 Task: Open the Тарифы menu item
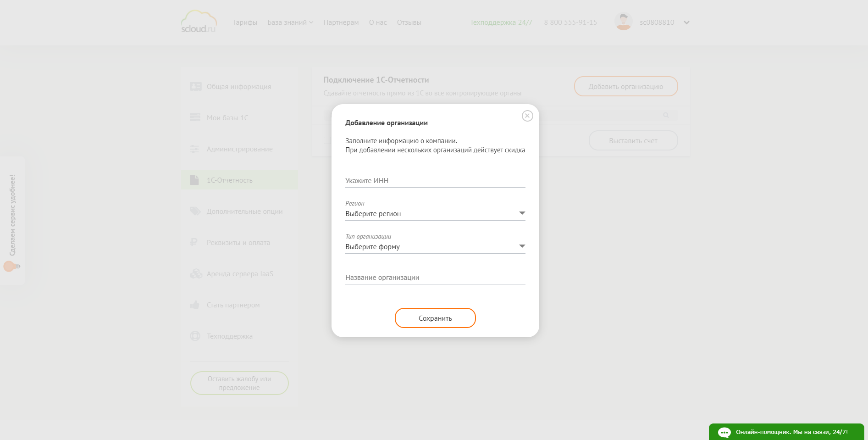245,22
